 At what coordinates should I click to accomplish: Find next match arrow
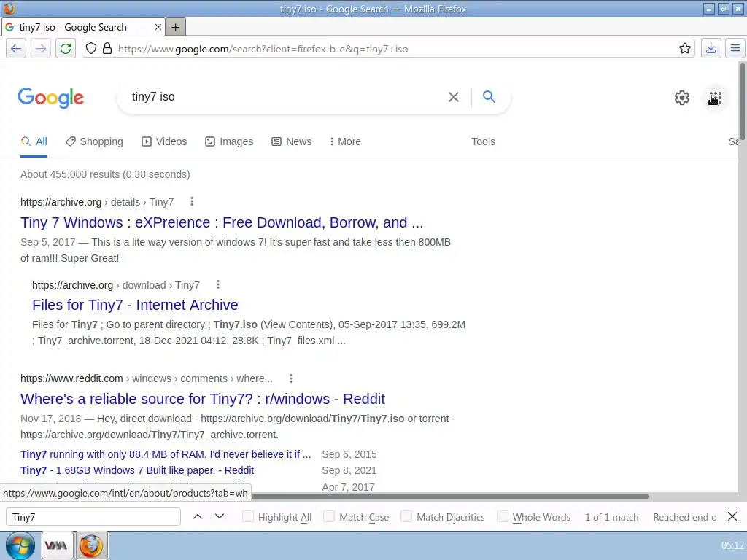219,517
